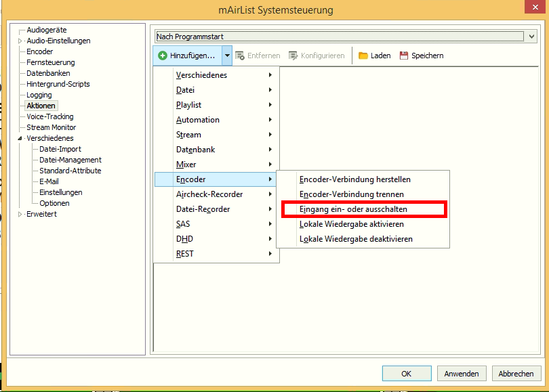Open the Automation submenu
The height and width of the screenshot is (392, 549).
point(217,120)
